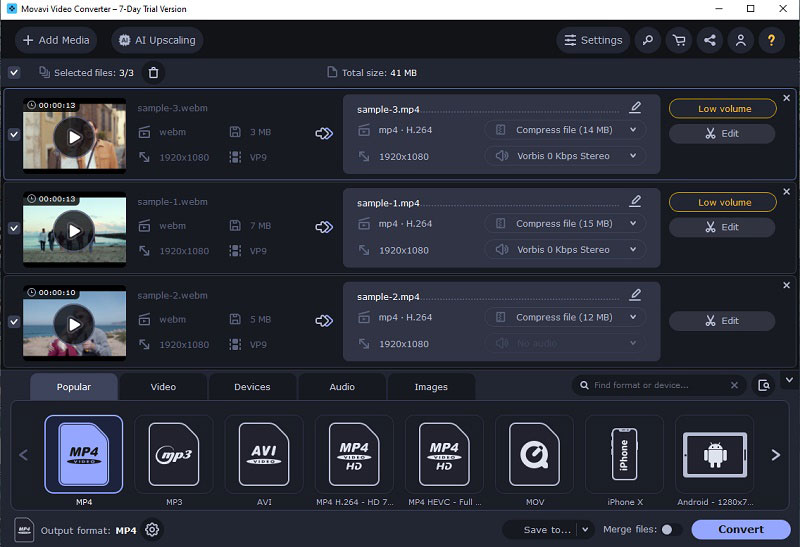Click the Convert button
Screen dimensions: 800x547
[x=741, y=530]
